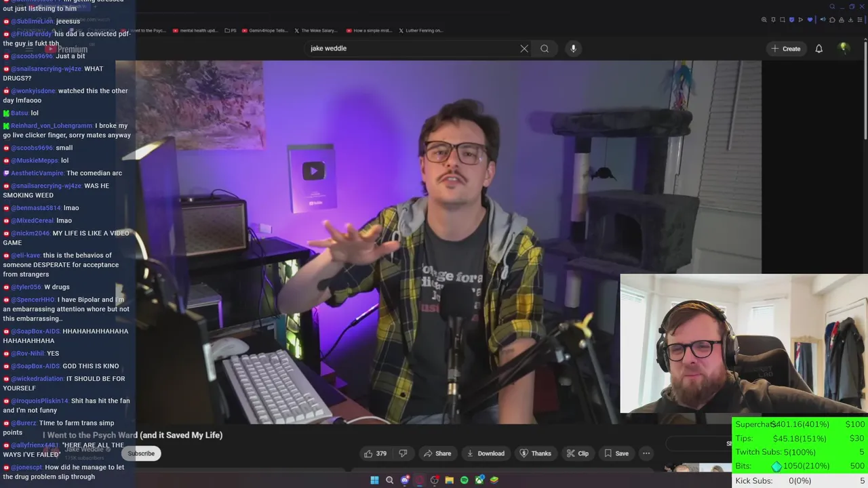
Task: Click the magnifier search button beside search box
Action: click(545, 49)
